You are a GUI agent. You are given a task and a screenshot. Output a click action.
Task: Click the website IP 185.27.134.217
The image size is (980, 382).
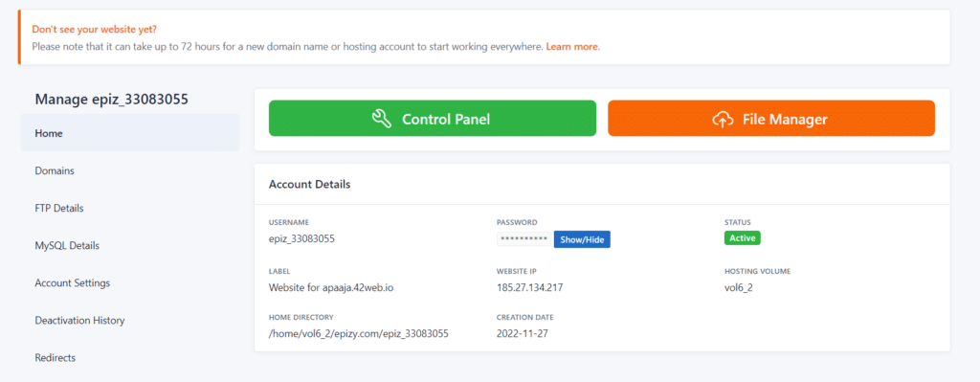click(530, 287)
